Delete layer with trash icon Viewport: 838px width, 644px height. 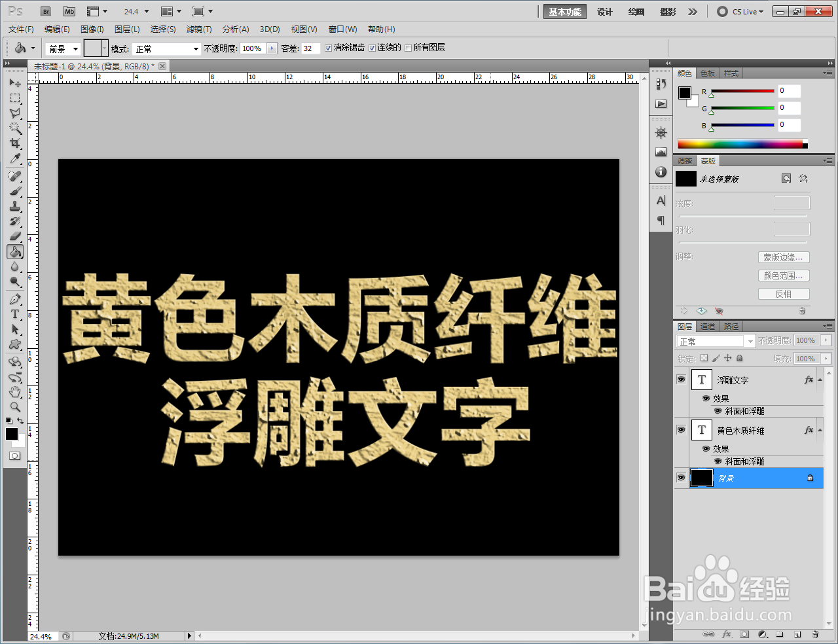(815, 634)
